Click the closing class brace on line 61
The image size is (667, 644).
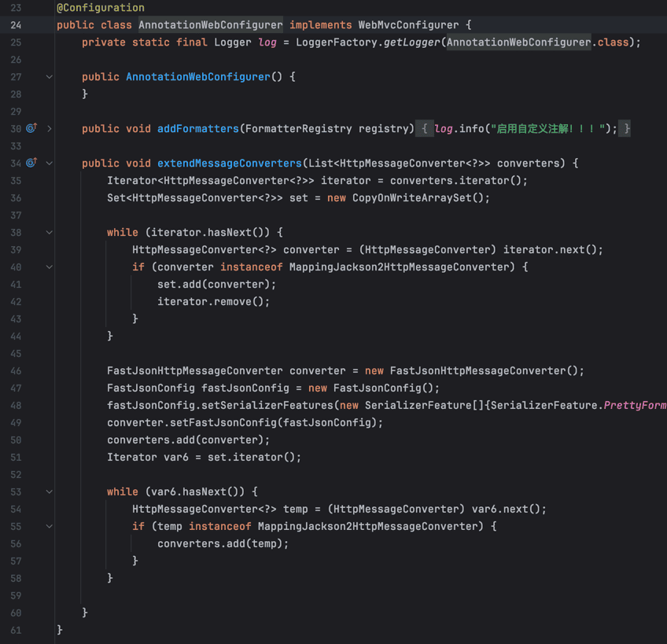[x=60, y=630]
